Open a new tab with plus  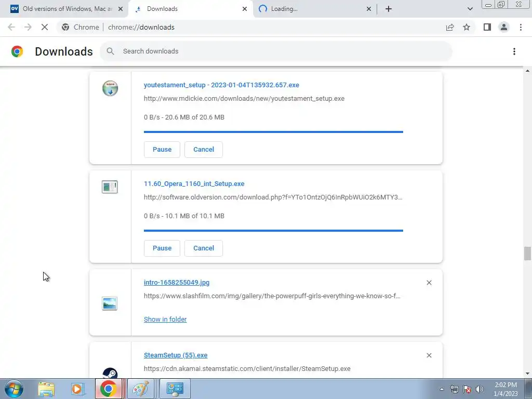tap(389, 9)
